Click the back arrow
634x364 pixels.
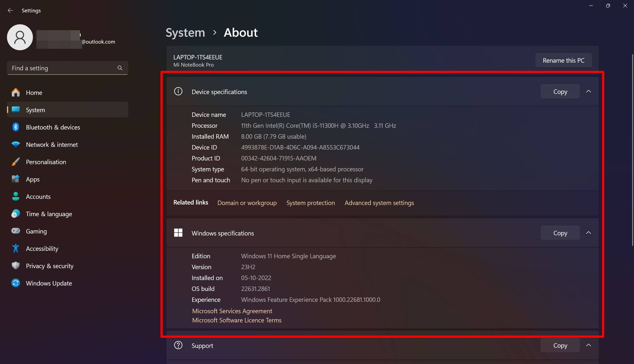coord(10,10)
